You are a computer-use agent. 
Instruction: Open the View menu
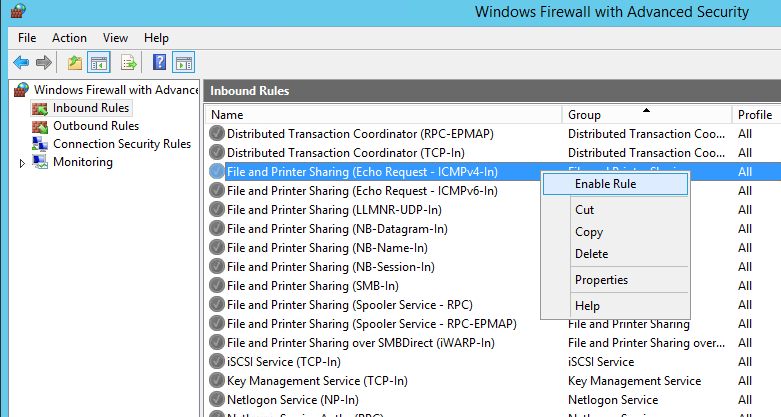point(115,38)
